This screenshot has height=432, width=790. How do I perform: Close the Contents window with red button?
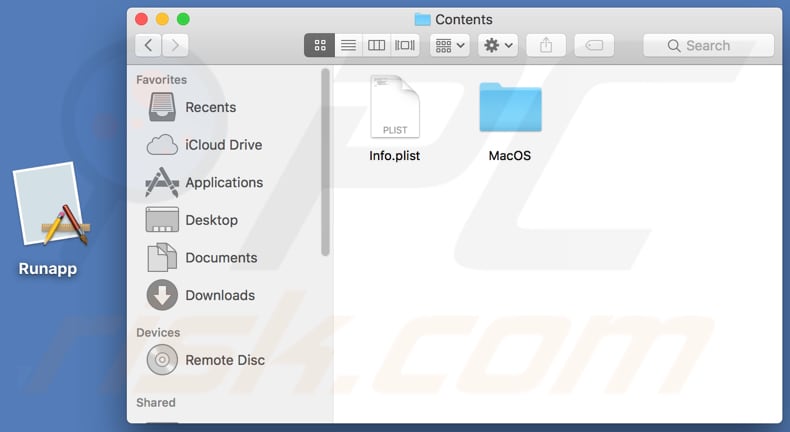click(x=142, y=19)
